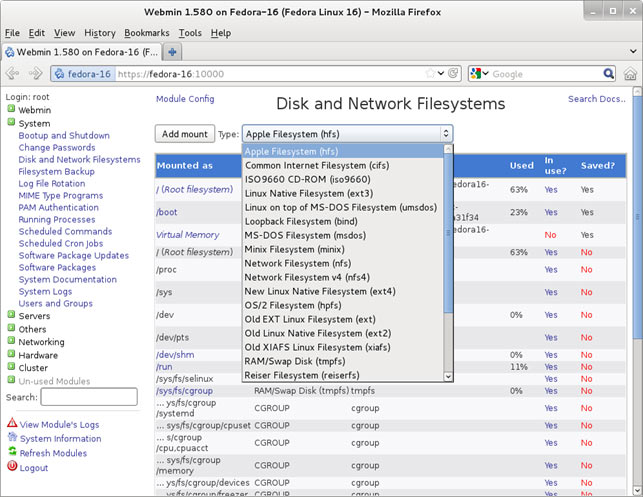Screen dimensions: 643x497
Task: Open the Tools menu
Action: [190, 33]
